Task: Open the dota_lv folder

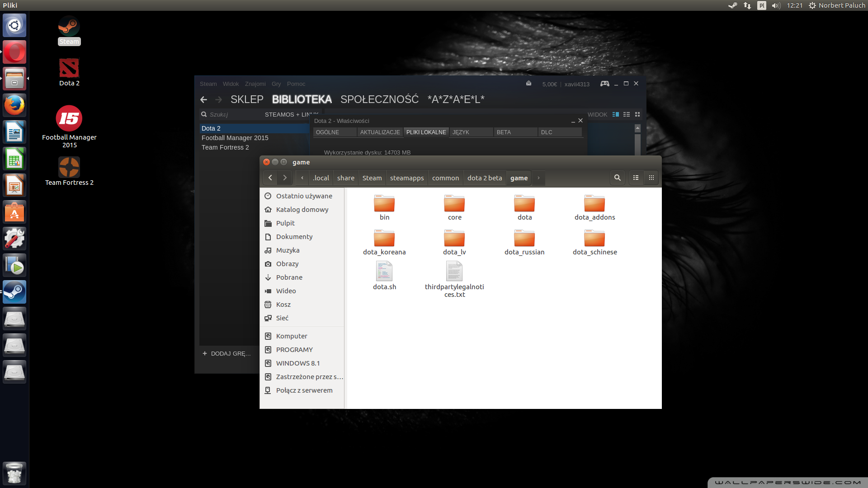Action: tap(454, 242)
